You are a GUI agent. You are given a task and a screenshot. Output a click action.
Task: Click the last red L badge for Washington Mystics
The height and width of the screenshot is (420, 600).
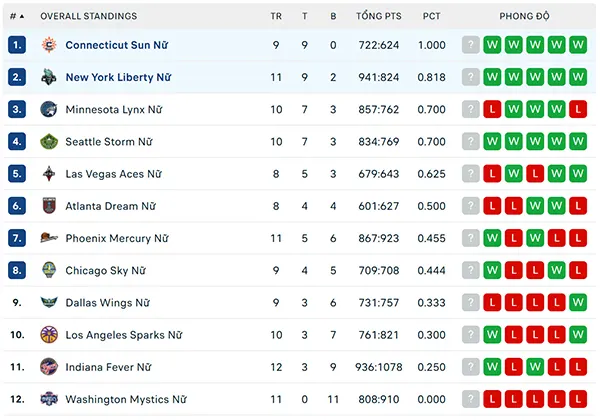[x=578, y=399]
